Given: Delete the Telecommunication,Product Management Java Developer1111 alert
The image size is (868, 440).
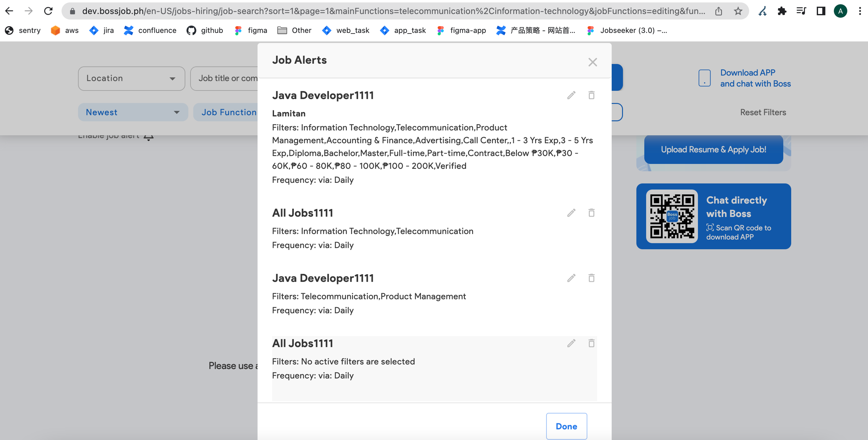Looking at the screenshot, I should (591, 278).
